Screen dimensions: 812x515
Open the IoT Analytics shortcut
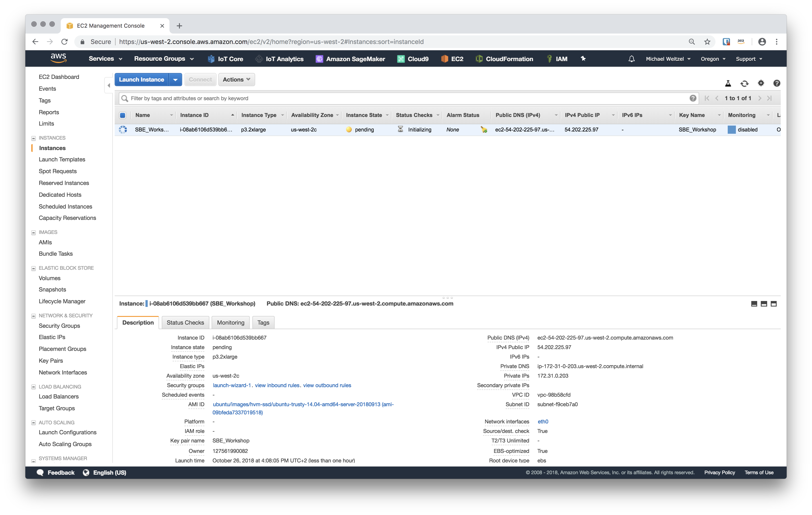tap(279, 59)
